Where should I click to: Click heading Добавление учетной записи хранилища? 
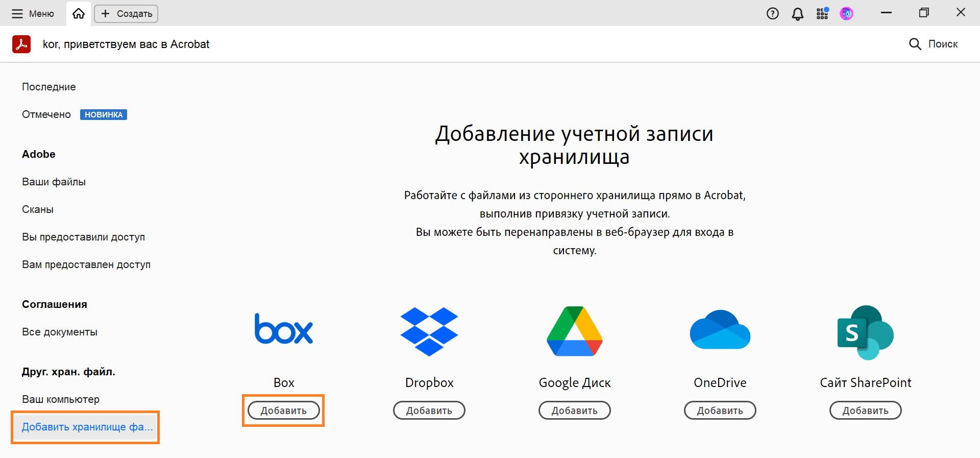(x=575, y=145)
